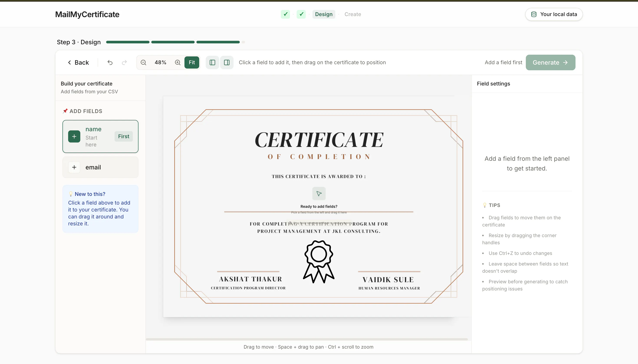
Task: Click the VAIDIK SULE signature name
Action: click(x=388, y=280)
